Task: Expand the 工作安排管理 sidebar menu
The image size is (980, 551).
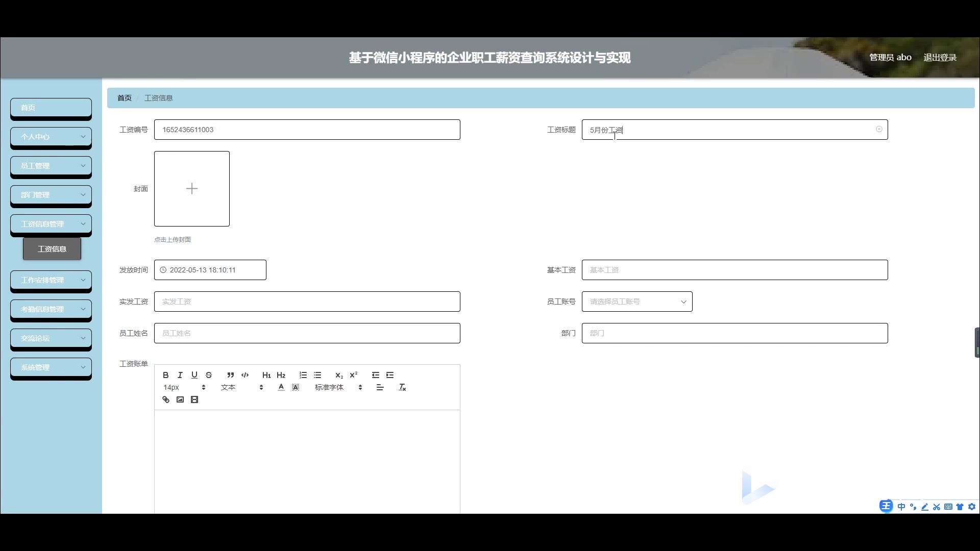Action: (51, 280)
